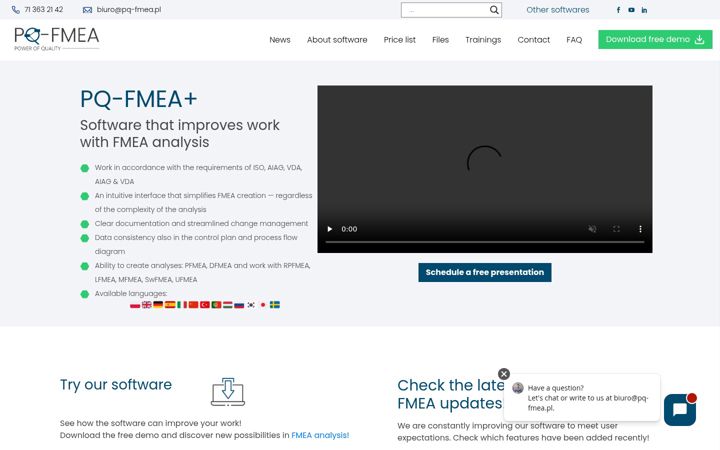
Task: Select the Turkish flag
Action: pos(205,304)
